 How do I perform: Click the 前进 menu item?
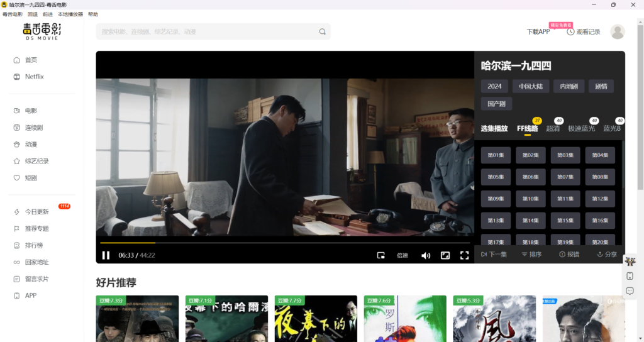click(x=48, y=14)
